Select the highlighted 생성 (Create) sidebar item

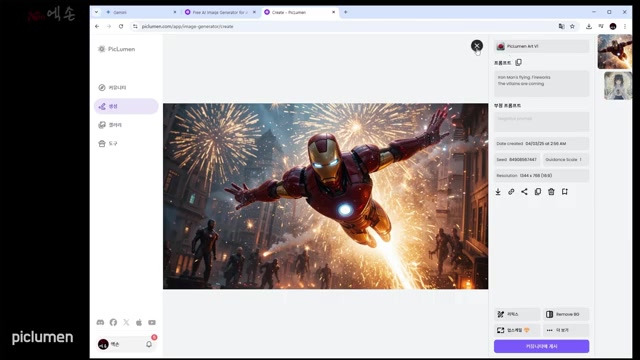126,106
